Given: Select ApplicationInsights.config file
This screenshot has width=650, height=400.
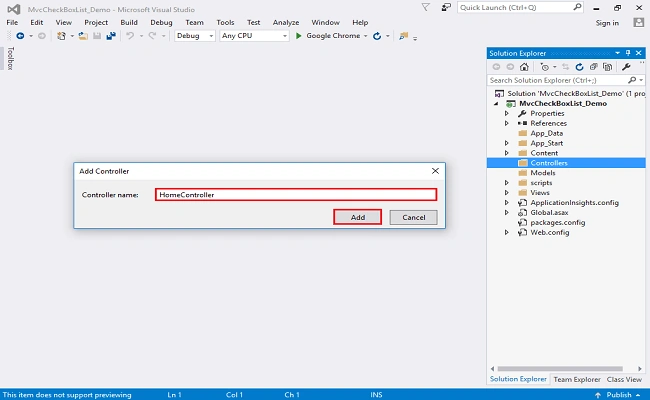Looking at the screenshot, I should [x=574, y=203].
